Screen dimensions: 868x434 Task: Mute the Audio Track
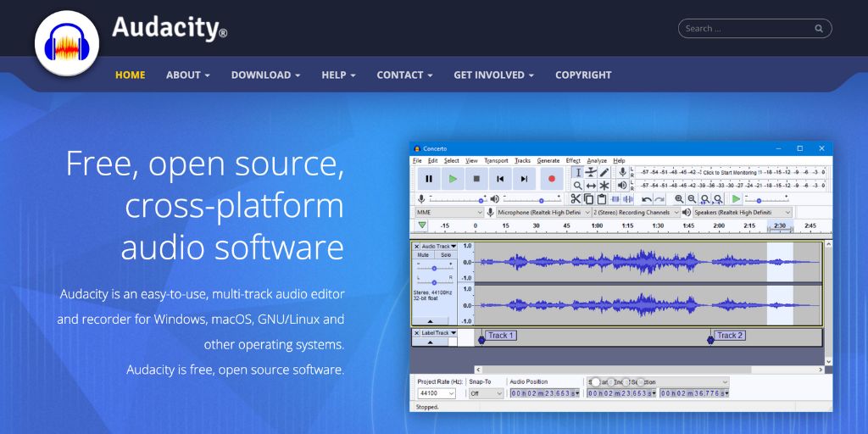point(423,255)
